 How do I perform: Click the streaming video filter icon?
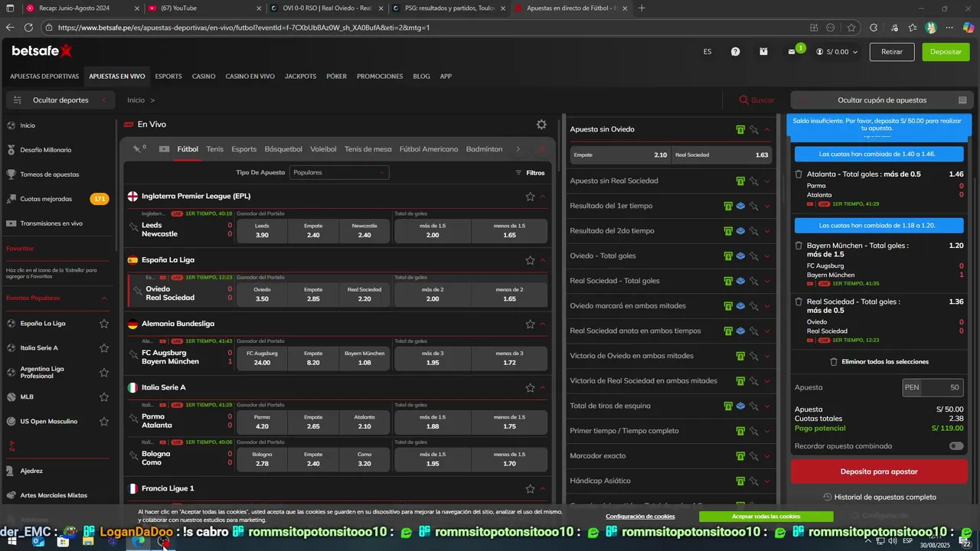pos(164,149)
